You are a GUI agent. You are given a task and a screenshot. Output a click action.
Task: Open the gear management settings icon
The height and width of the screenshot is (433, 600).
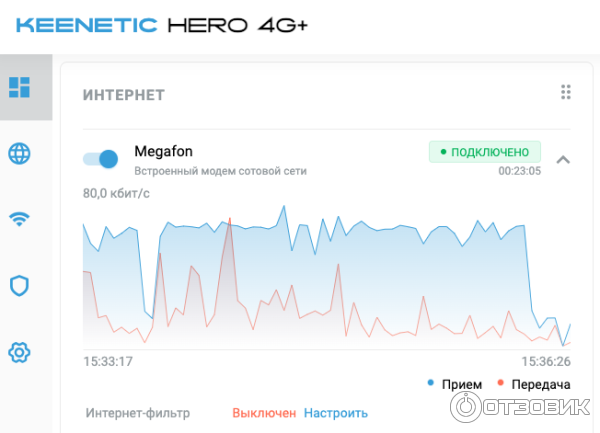coord(20,352)
